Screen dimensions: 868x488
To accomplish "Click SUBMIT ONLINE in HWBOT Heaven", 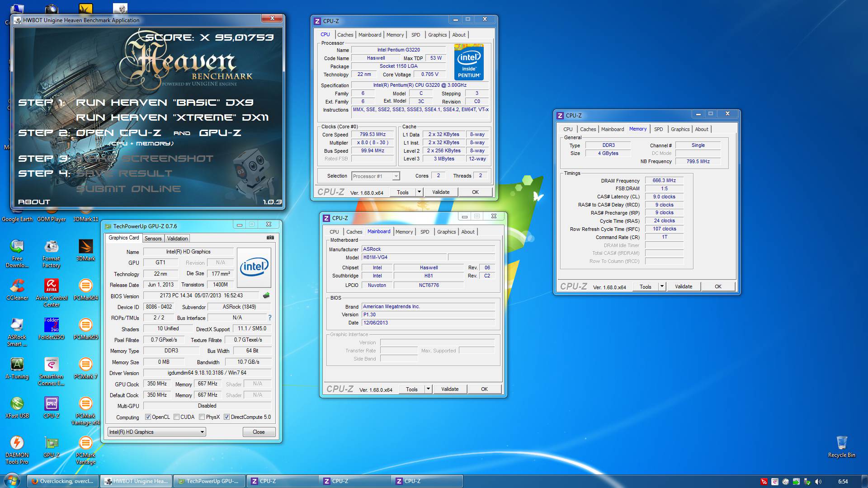I will click(128, 189).
